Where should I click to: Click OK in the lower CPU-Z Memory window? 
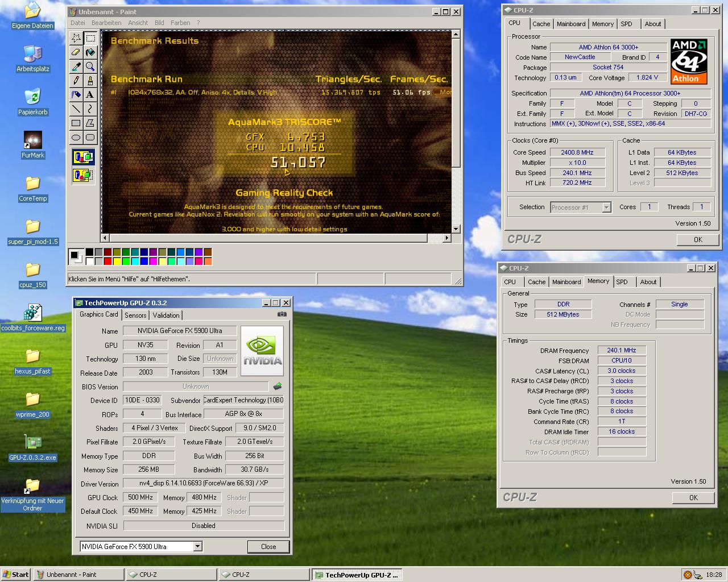[693, 498]
